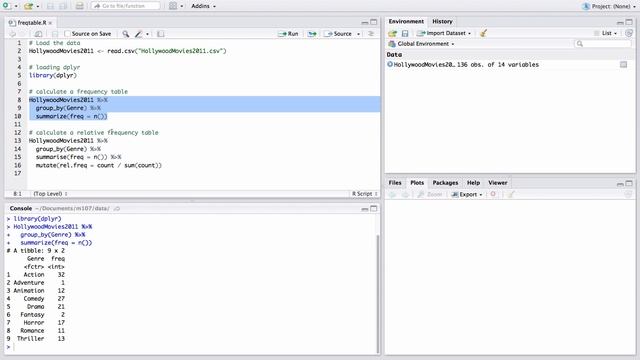Open the Project (None) menu
640x360 pixels.
point(609,6)
